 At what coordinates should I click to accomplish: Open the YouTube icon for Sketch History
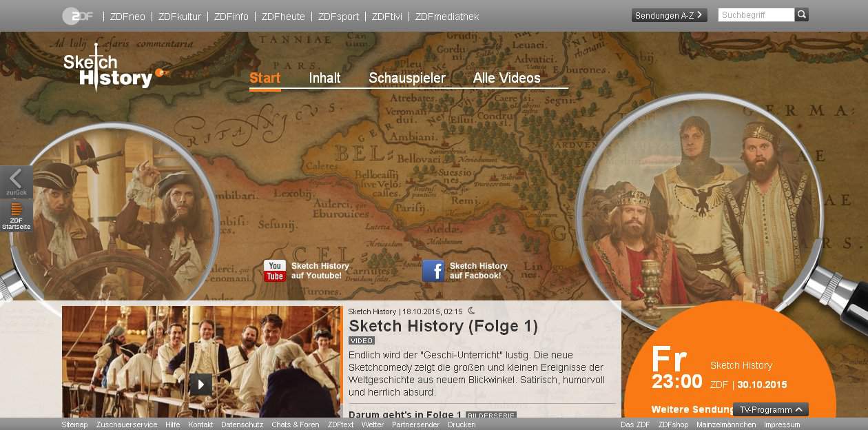coord(274,271)
